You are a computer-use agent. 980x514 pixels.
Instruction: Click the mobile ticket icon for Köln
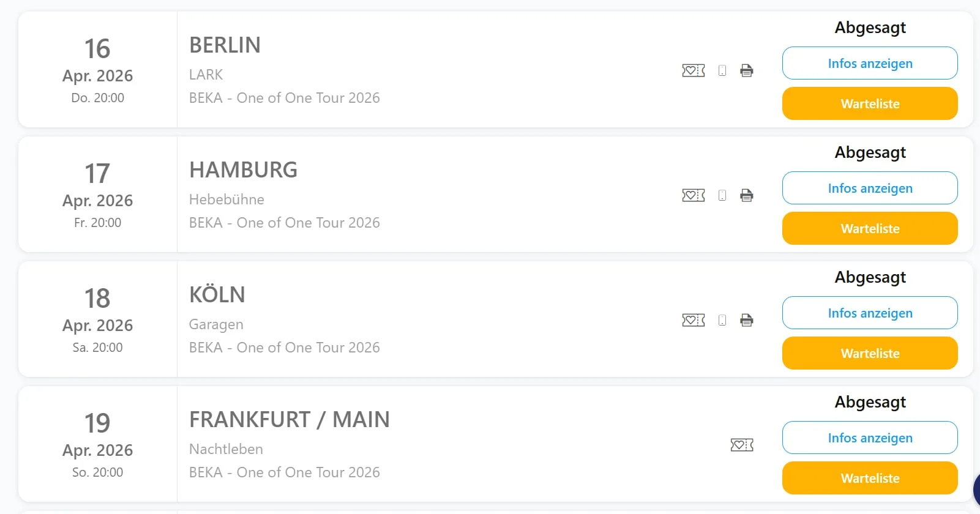pyautogui.click(x=722, y=320)
